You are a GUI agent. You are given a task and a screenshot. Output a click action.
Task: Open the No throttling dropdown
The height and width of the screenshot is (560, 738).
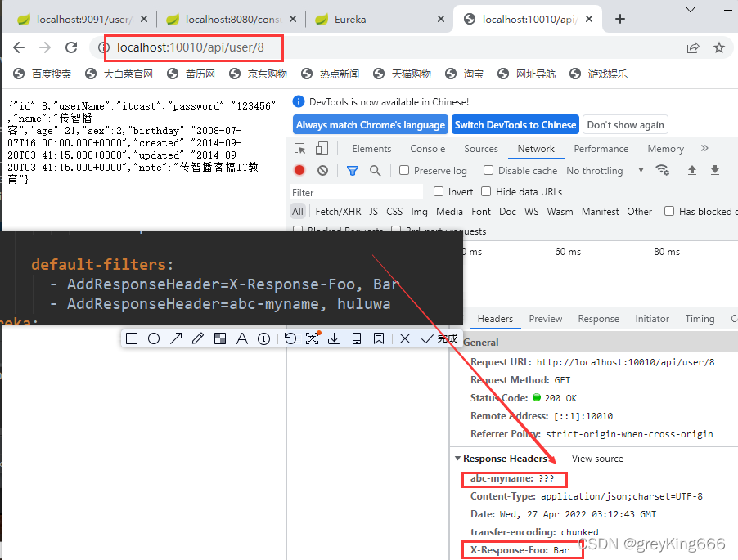(x=605, y=171)
